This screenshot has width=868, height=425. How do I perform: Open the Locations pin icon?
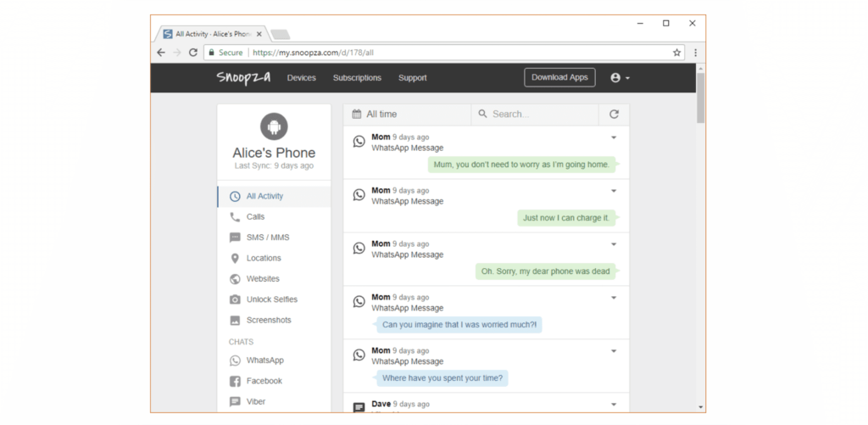tap(236, 258)
